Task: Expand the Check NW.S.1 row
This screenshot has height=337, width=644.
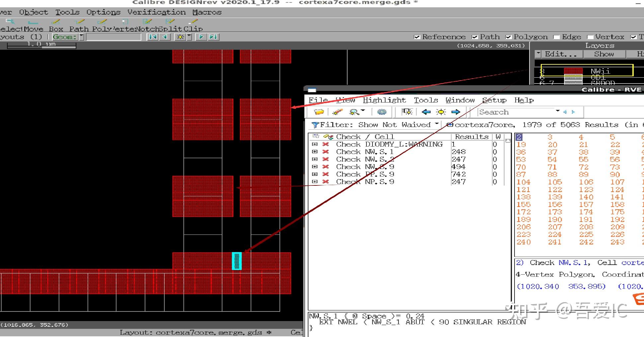Action: tap(315, 152)
